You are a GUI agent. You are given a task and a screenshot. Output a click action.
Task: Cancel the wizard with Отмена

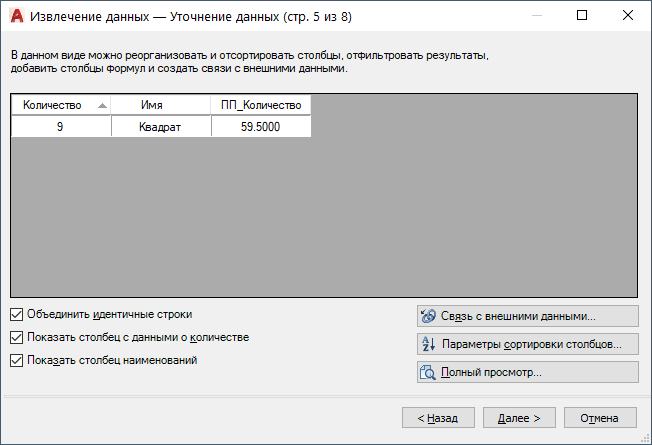[600, 418]
